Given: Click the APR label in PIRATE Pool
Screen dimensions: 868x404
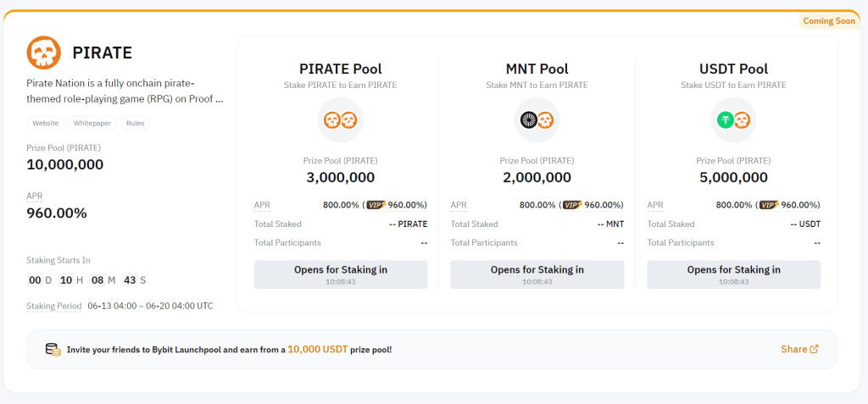Looking at the screenshot, I should [x=262, y=205].
